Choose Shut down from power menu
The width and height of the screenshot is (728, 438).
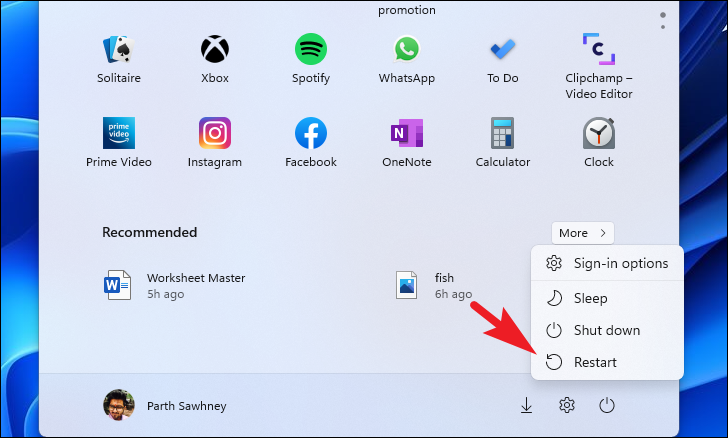[607, 330]
